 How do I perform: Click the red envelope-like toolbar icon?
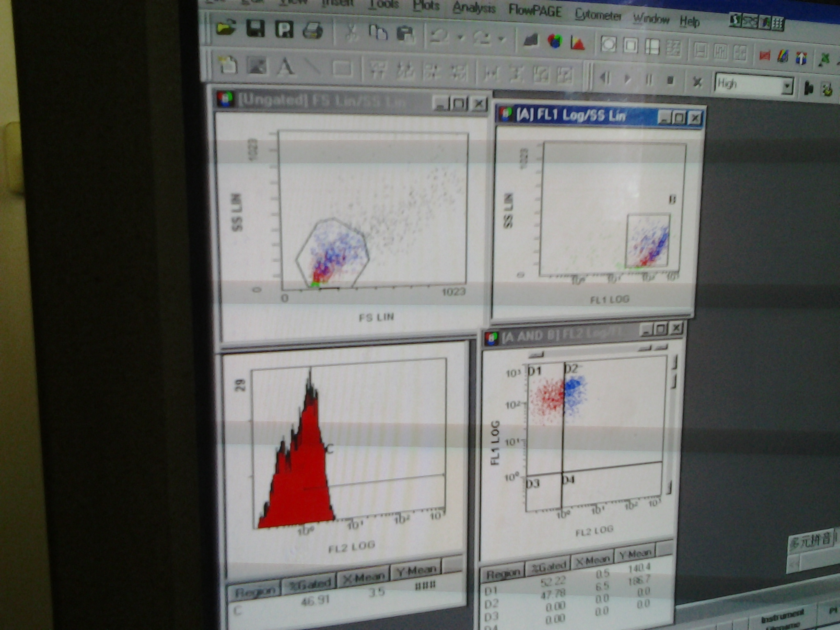[x=764, y=55]
